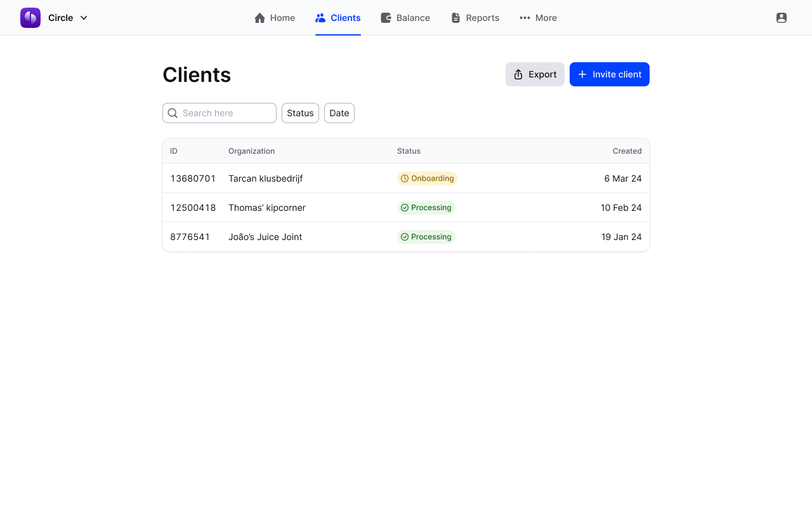Click the 6 Mar 24 date
The width and height of the screenshot is (812, 508).
pos(623,178)
